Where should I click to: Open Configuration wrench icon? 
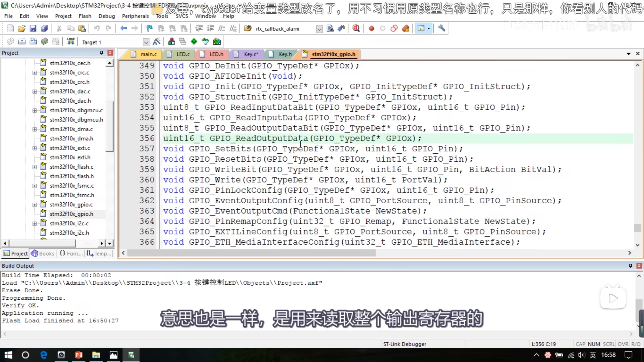click(441, 28)
